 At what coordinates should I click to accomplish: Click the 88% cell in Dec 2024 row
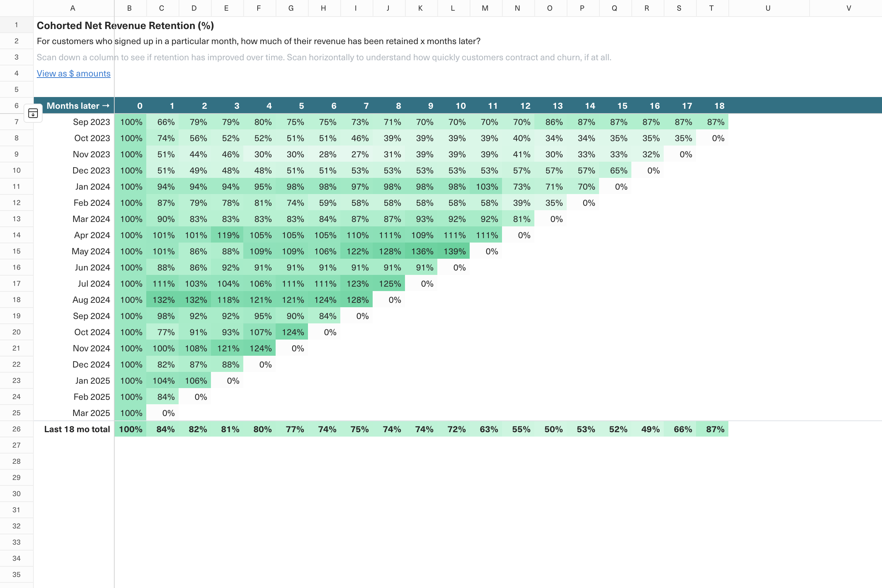[x=227, y=364]
